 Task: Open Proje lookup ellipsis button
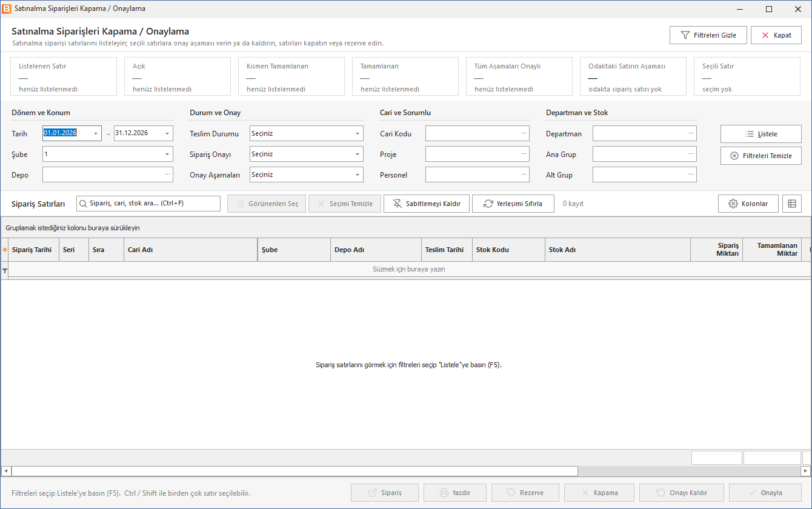pyautogui.click(x=524, y=154)
